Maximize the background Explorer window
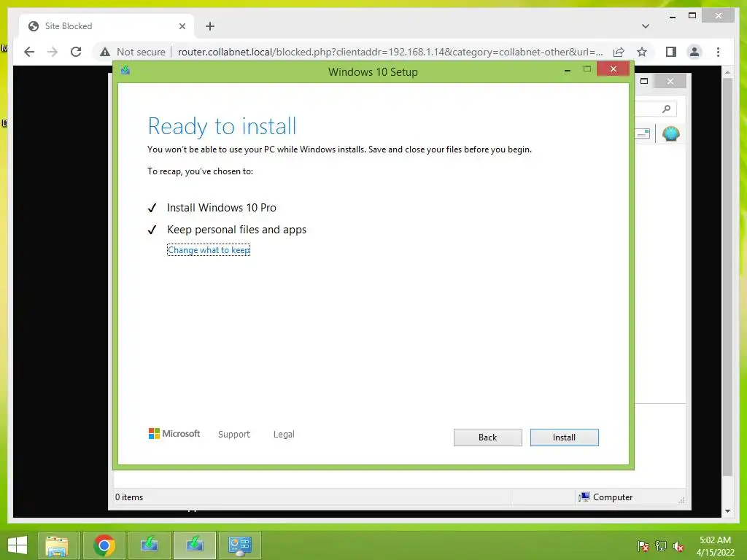This screenshot has width=747, height=560. (644, 81)
